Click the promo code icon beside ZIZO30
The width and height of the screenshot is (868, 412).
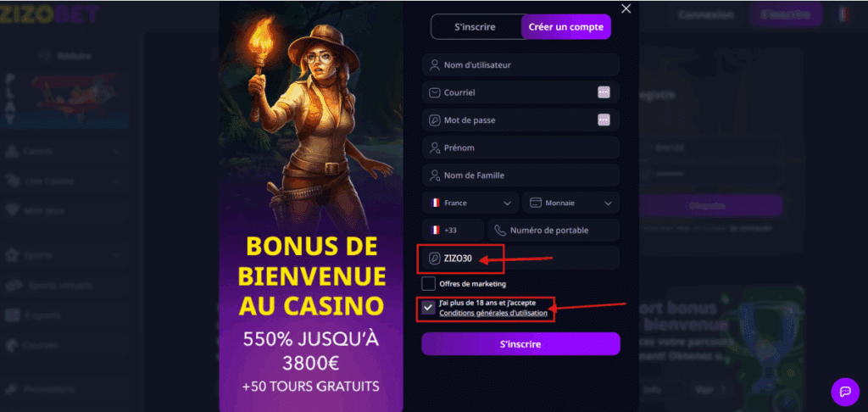[435, 258]
